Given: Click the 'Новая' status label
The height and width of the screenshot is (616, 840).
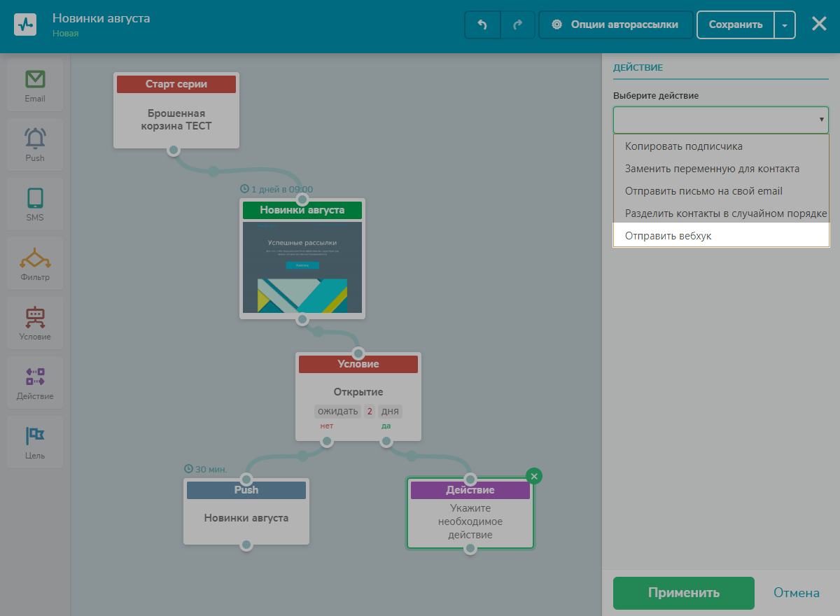Looking at the screenshot, I should pyautogui.click(x=66, y=33).
